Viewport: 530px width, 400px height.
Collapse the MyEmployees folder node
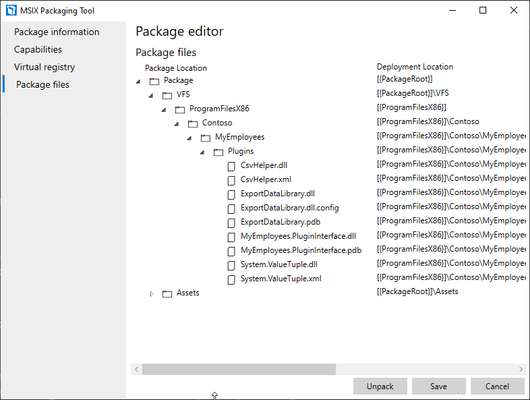coord(190,138)
